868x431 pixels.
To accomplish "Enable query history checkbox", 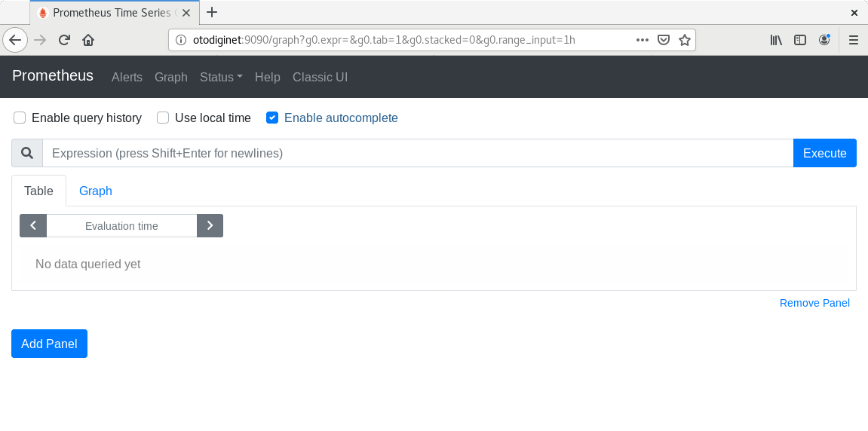I will pos(20,118).
